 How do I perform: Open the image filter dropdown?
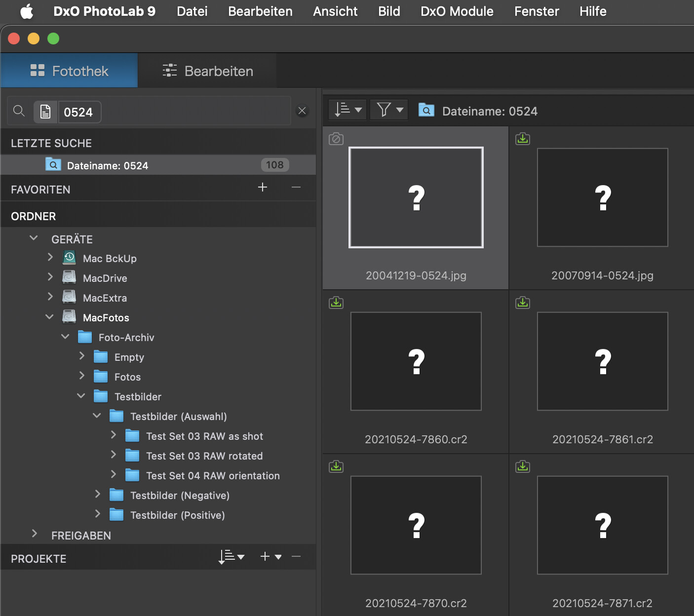[389, 110]
